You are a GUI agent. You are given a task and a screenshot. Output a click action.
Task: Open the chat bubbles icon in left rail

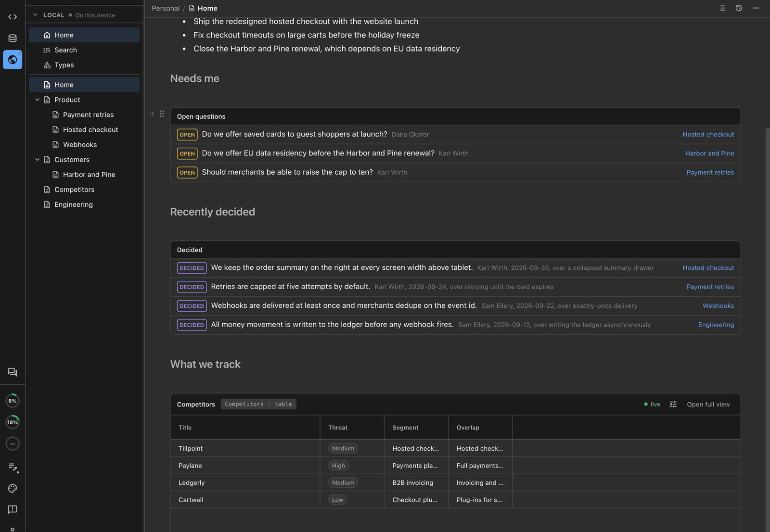pos(13,372)
